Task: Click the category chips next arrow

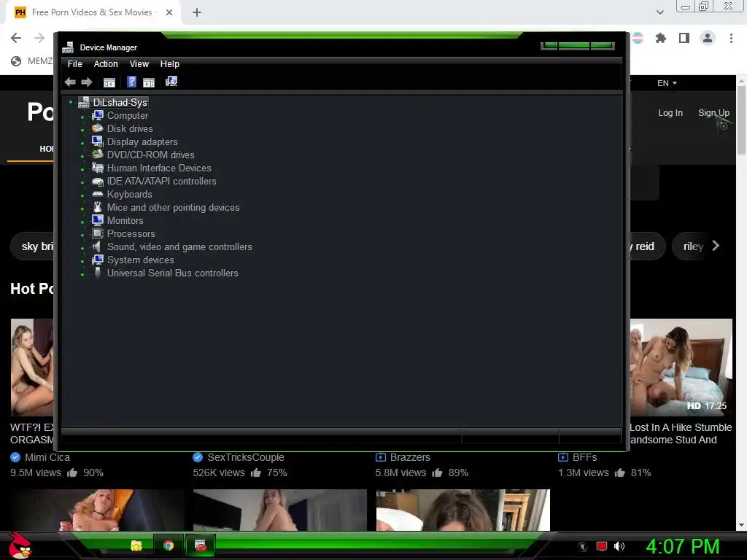Action: [715, 246]
